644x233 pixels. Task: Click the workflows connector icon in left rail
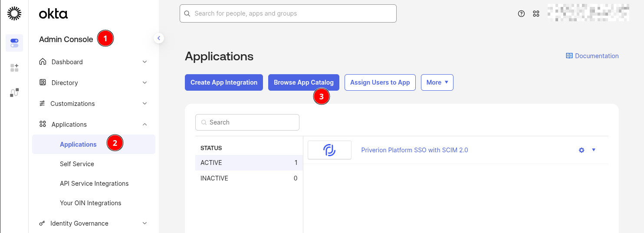click(x=14, y=92)
